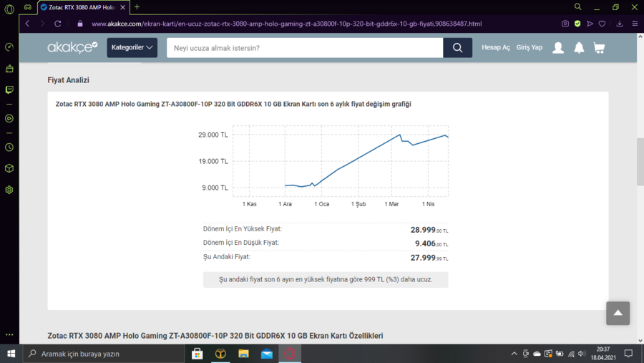
Task: Open the sidebar player icon
Action: [x=9, y=118]
